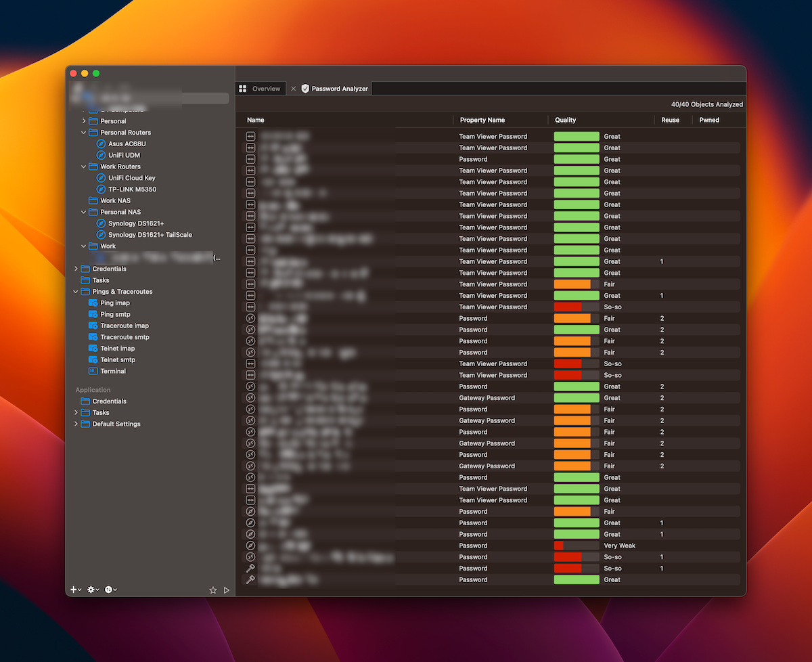Collapse the Work Routers folder
This screenshot has height=662, width=812.
84,167
